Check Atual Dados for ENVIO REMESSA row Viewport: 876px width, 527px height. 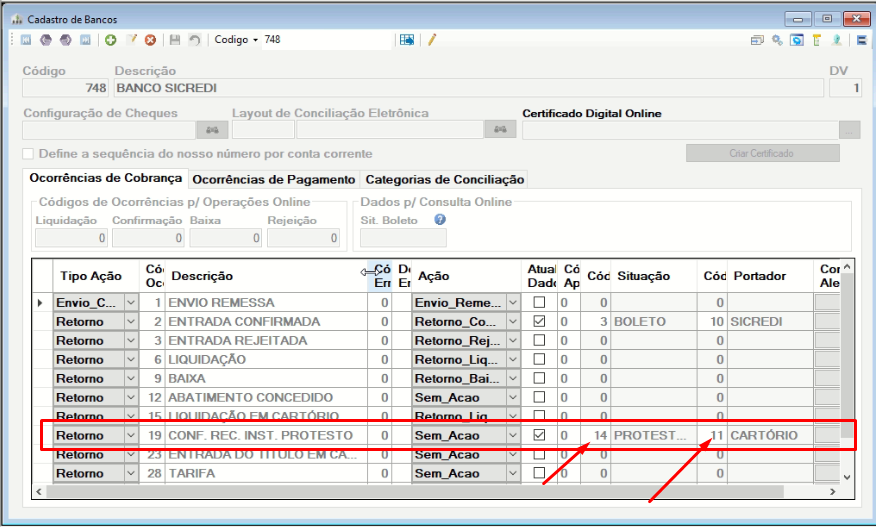(539, 302)
